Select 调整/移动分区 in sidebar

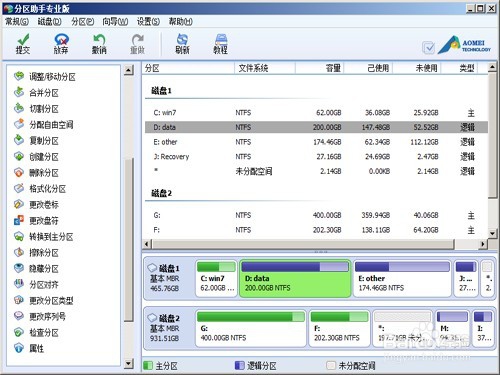(45, 77)
